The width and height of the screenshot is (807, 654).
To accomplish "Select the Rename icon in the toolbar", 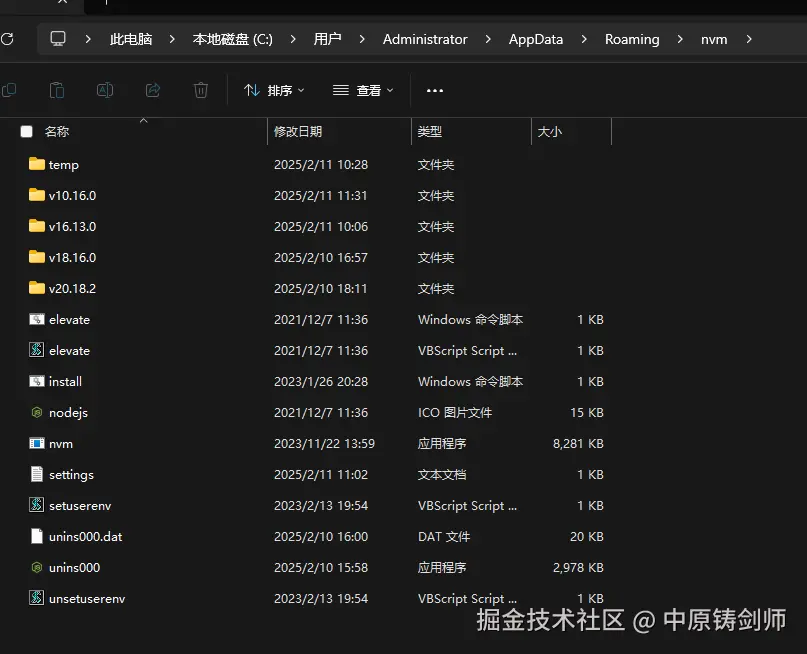I will click(105, 90).
